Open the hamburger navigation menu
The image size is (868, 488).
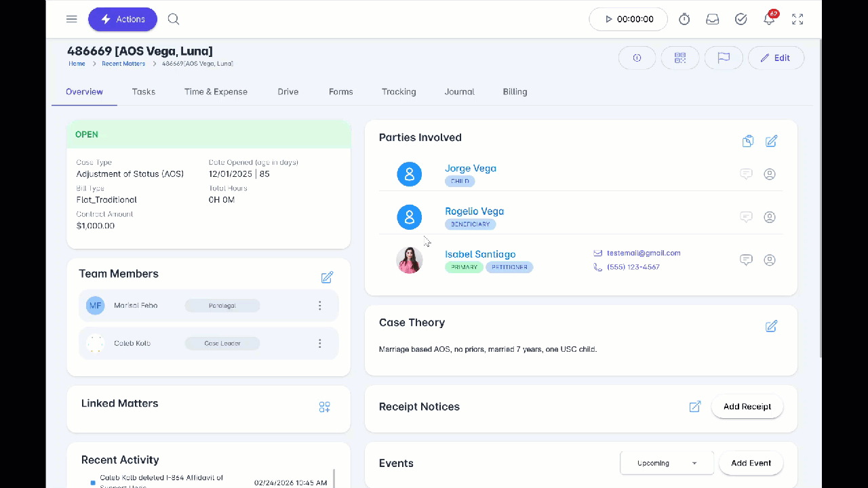(71, 19)
